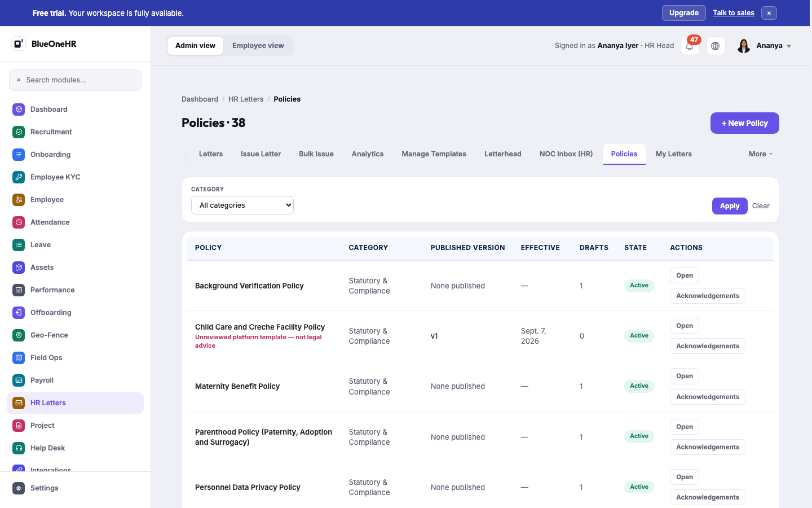Open the Background Verification Policy

pos(685,275)
